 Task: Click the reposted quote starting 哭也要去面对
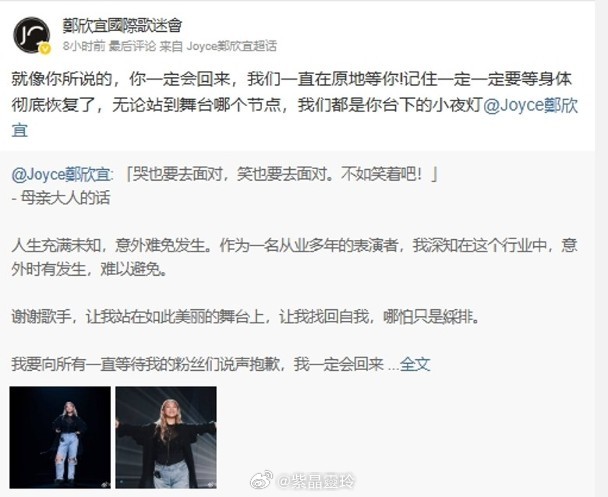point(282,174)
